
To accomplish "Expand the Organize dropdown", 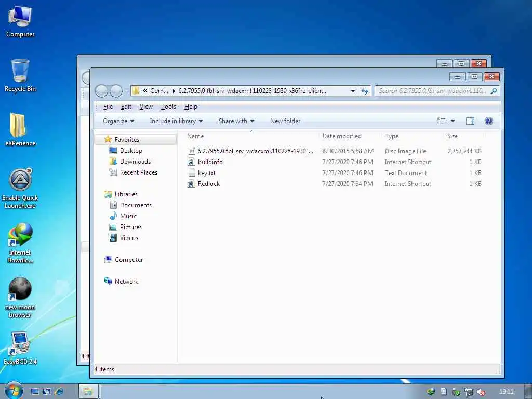I will [x=118, y=121].
